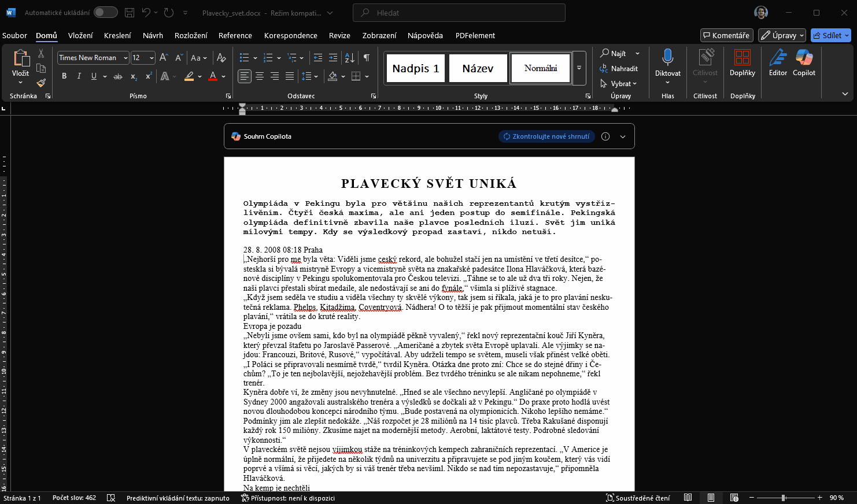Click the zoom slider in status bar
Screen dimensions: 857x504
point(784,498)
